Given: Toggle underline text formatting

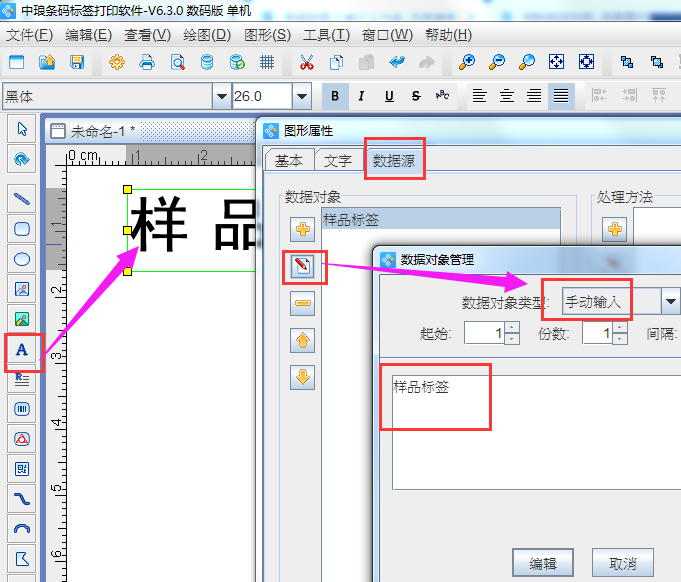Looking at the screenshot, I should coord(388,96).
